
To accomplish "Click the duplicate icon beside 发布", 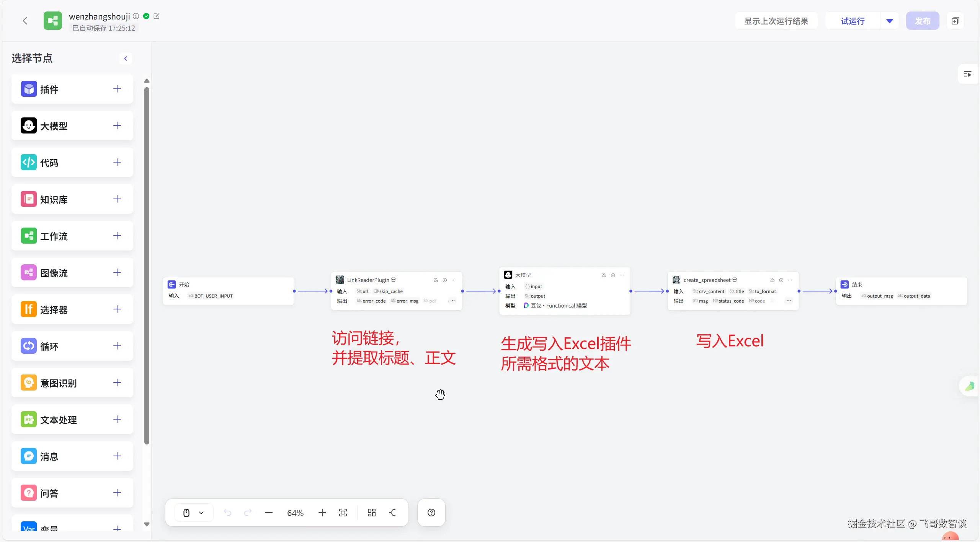I will (x=955, y=21).
